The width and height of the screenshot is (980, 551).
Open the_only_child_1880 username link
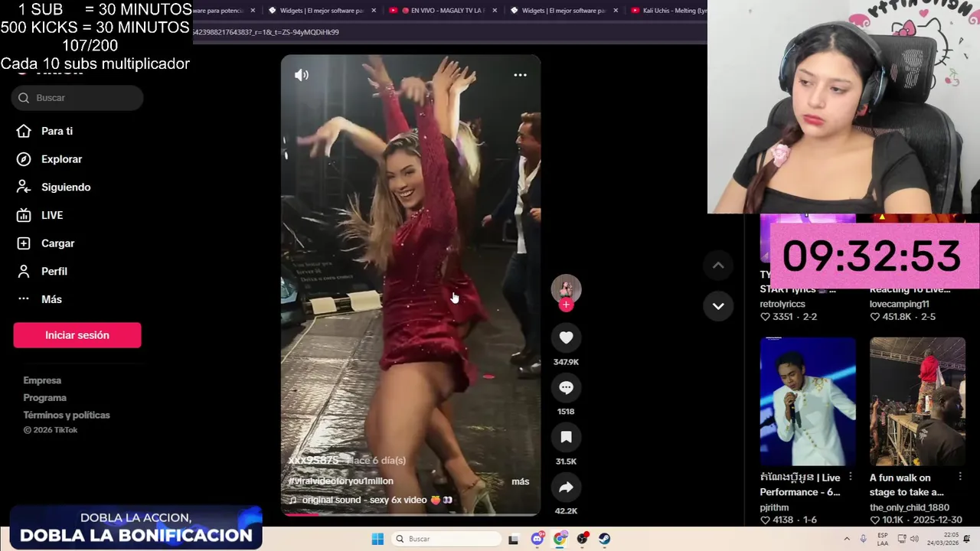click(910, 507)
